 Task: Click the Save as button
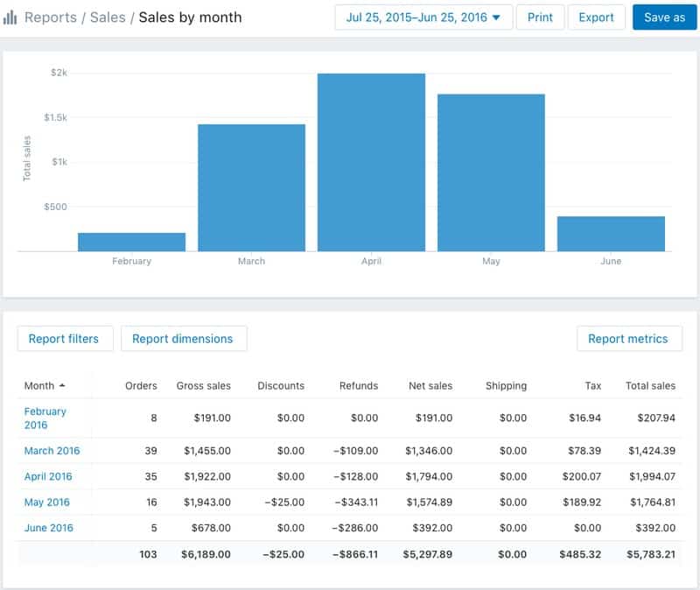(x=664, y=18)
